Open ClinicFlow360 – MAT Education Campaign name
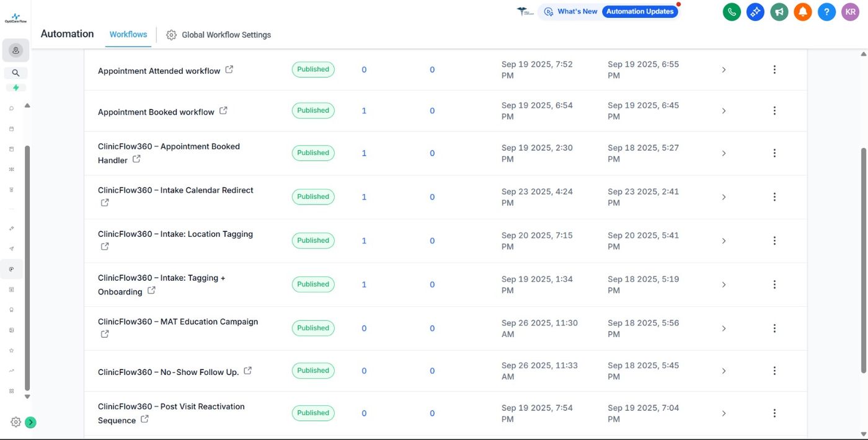Image resolution: width=868 pixels, height=440 pixels. pyautogui.click(x=178, y=322)
